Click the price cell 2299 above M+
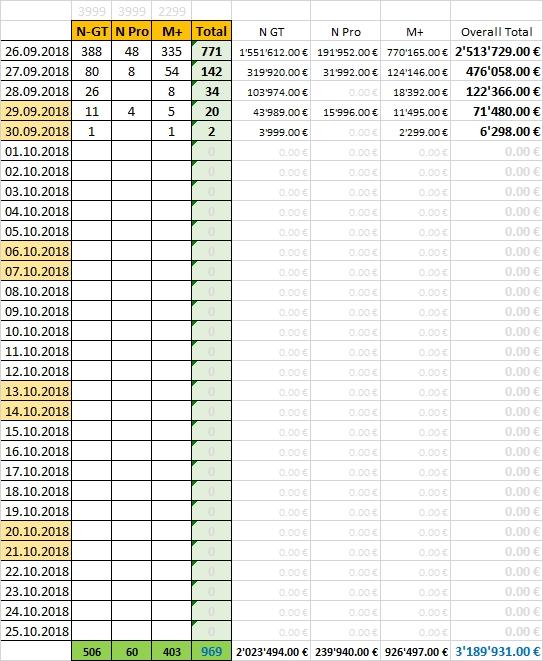Screen dimensions: 543x661 click(x=172, y=11)
